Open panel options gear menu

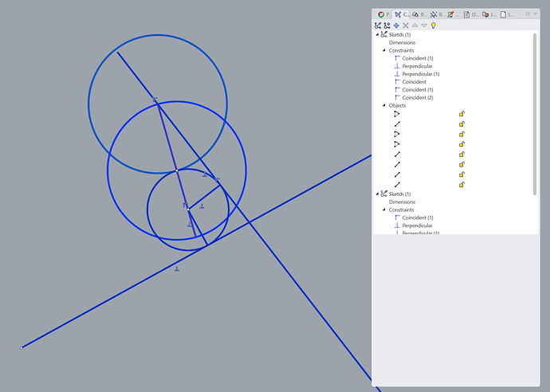click(527, 14)
